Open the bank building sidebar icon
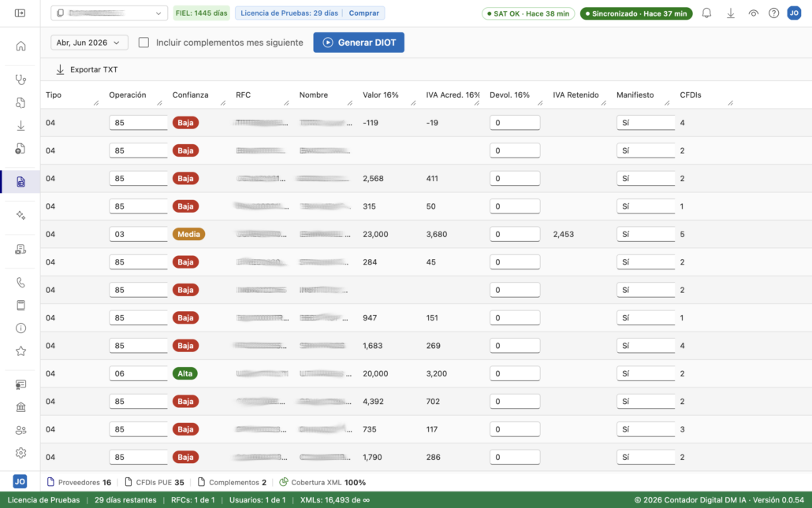This screenshot has height=508, width=812. tap(20, 407)
